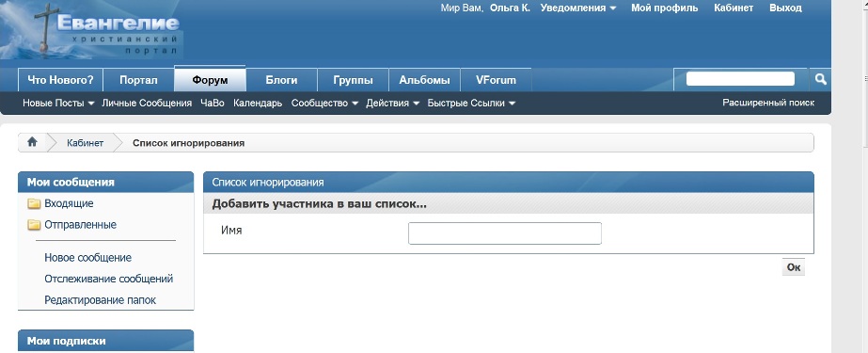Screen dimensions: 868x353
Task: Open Мой профиль link
Action: pyautogui.click(x=664, y=8)
